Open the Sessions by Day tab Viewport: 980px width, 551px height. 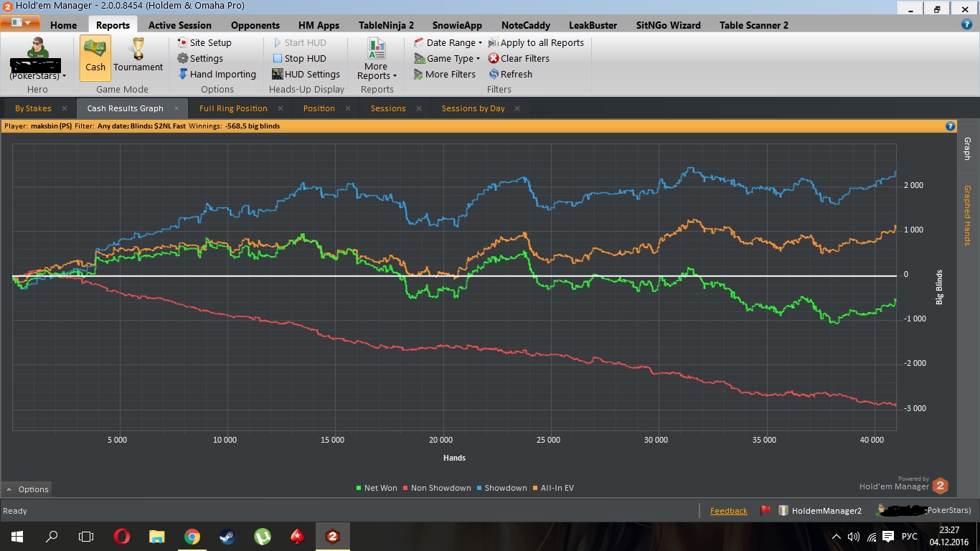[473, 108]
